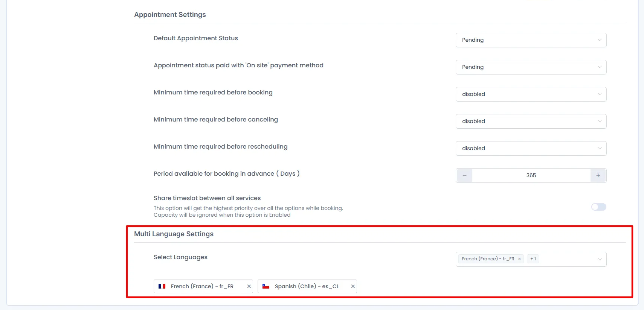Viewport: 644px width, 310px height.
Task: Click the 365 days input field
Action: [531, 175]
